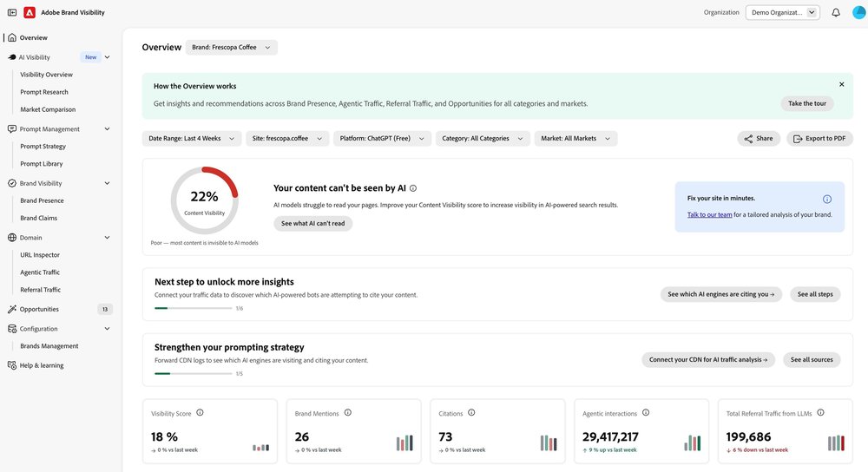
Task: Click Export to PDF
Action: [x=820, y=138]
